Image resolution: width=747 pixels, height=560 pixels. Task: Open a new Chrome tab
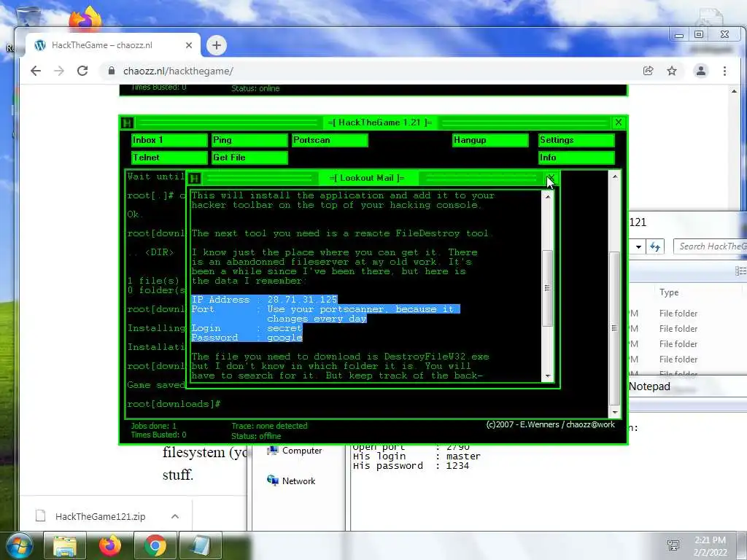tap(217, 45)
